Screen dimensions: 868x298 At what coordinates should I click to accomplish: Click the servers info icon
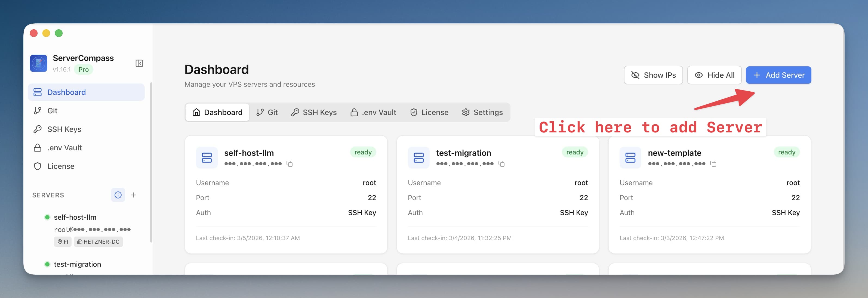coord(118,195)
